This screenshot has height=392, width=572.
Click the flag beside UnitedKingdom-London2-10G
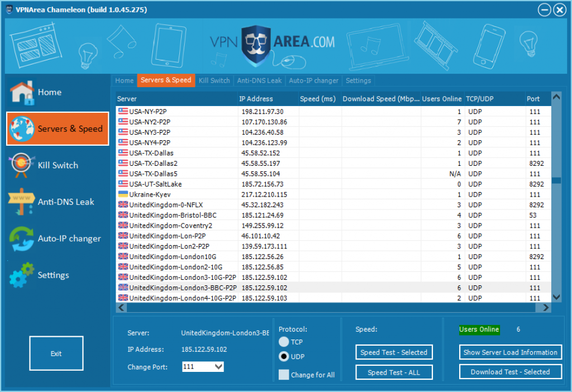(123, 267)
